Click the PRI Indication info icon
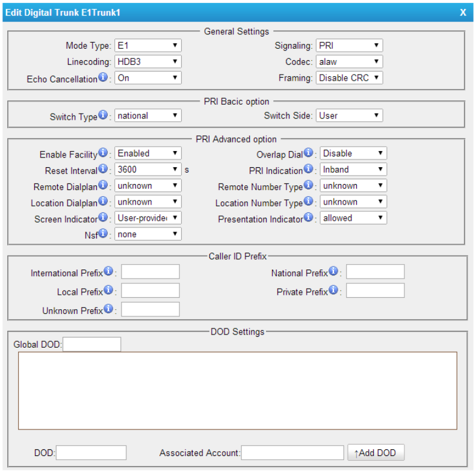This screenshot has width=476, height=471. pyautogui.click(x=309, y=170)
